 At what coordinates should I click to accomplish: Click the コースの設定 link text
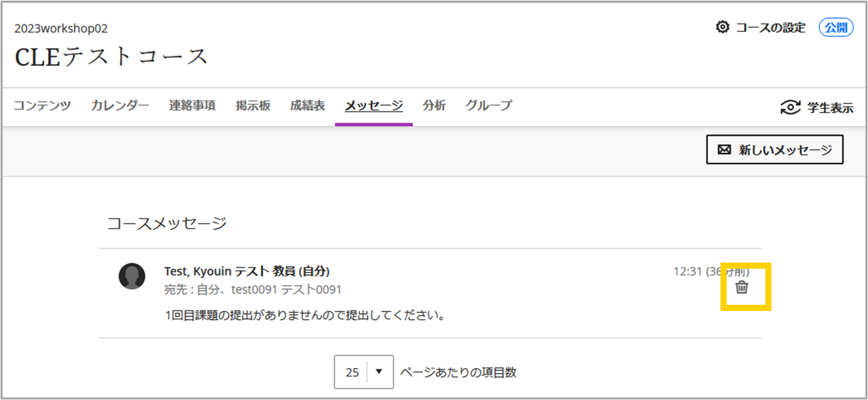click(771, 27)
